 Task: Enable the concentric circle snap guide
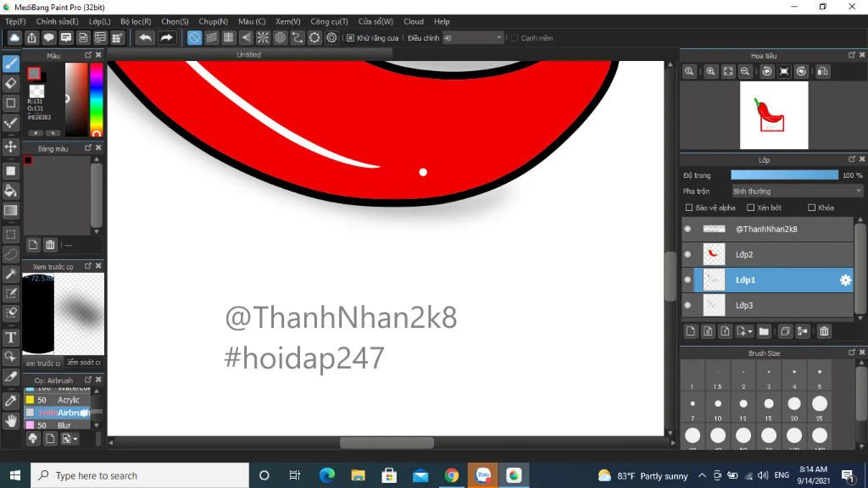click(280, 37)
